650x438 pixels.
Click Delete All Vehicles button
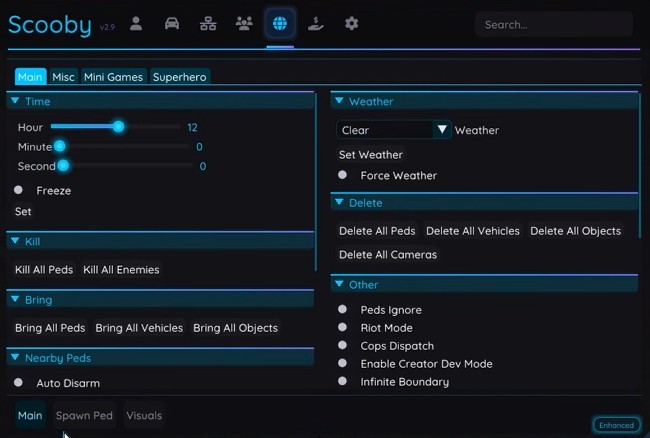[x=473, y=231]
